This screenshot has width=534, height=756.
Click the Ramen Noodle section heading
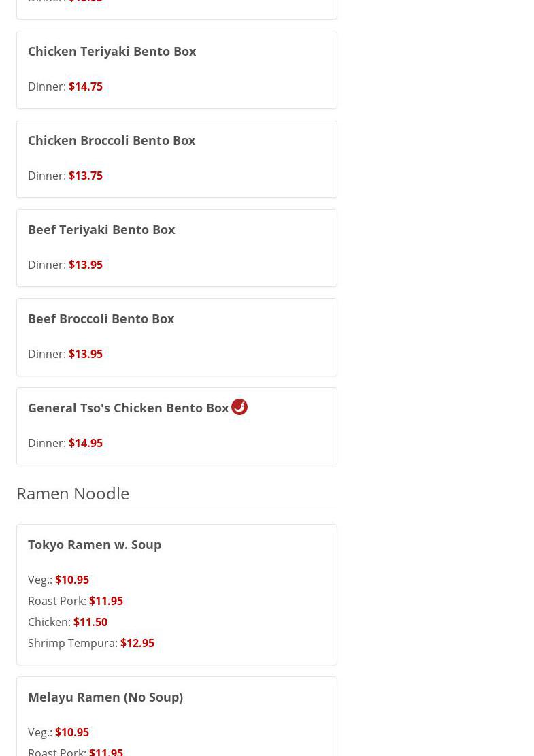(73, 493)
